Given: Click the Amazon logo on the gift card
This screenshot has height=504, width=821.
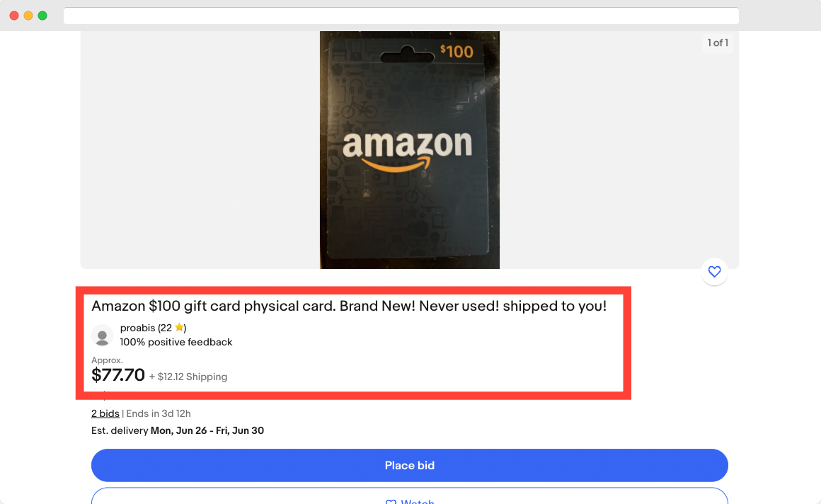Looking at the screenshot, I should coord(409,145).
